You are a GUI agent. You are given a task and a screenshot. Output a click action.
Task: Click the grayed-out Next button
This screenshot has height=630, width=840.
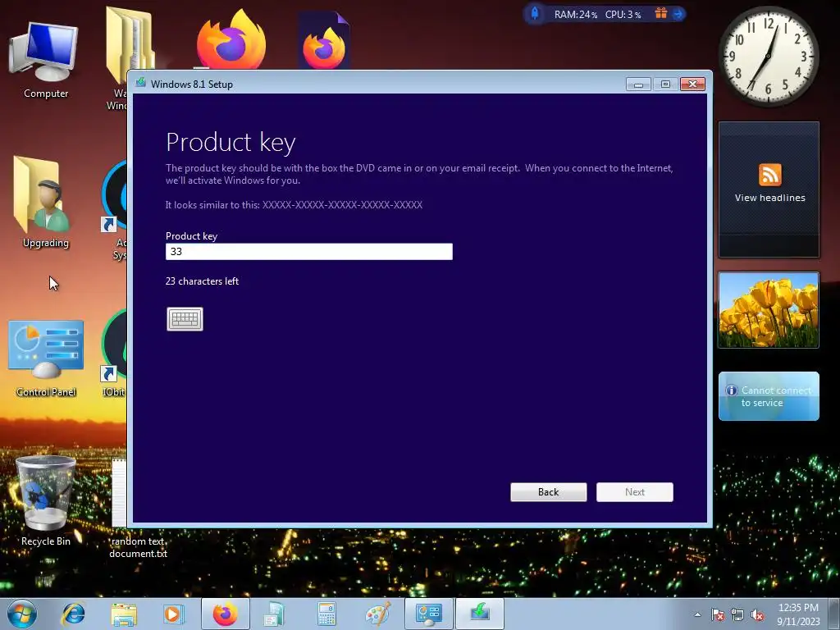(635, 492)
